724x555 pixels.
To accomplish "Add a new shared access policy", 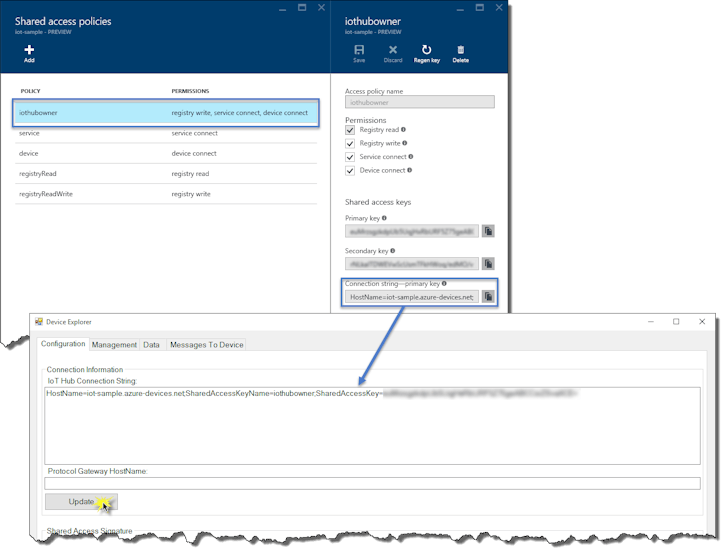I will click(29, 54).
